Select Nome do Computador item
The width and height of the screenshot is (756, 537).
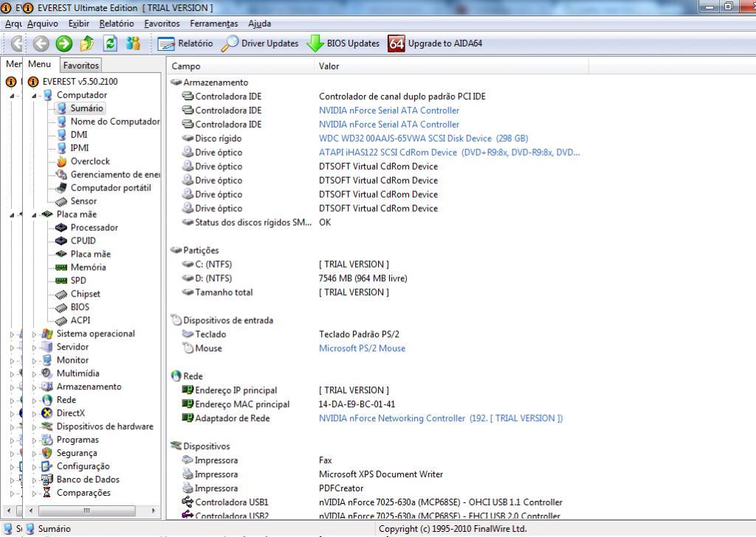[x=115, y=122]
